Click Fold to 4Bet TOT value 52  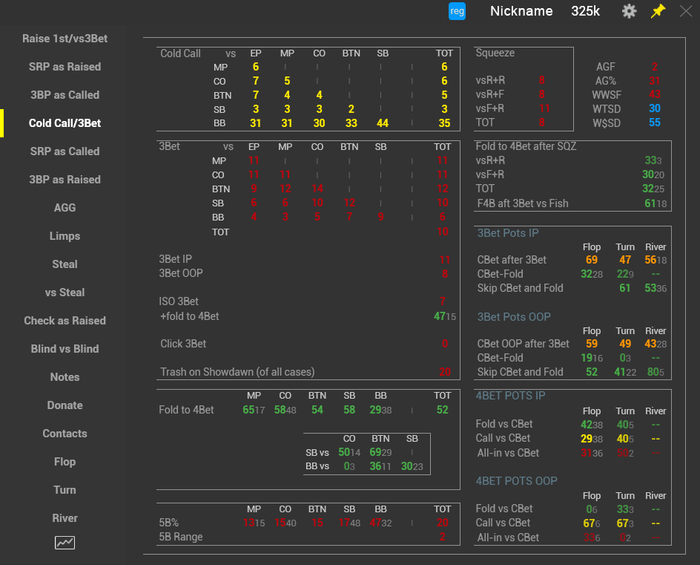point(442,410)
